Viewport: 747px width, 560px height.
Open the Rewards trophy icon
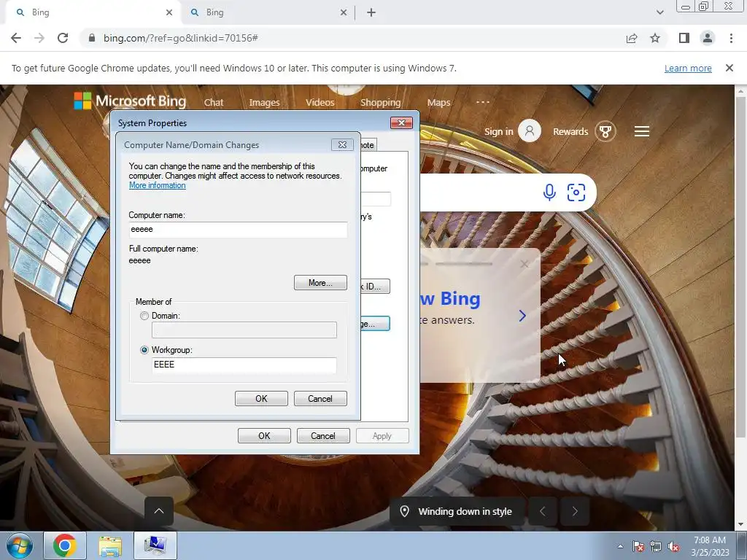[x=605, y=131]
